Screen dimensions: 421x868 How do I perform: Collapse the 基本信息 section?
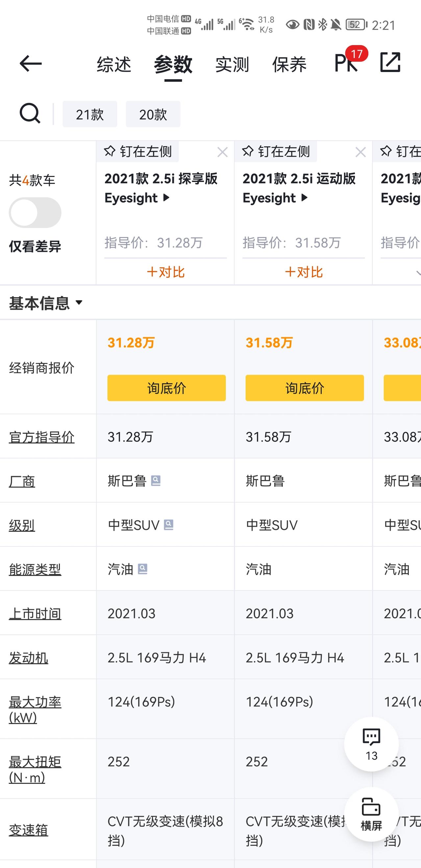pyautogui.click(x=45, y=303)
